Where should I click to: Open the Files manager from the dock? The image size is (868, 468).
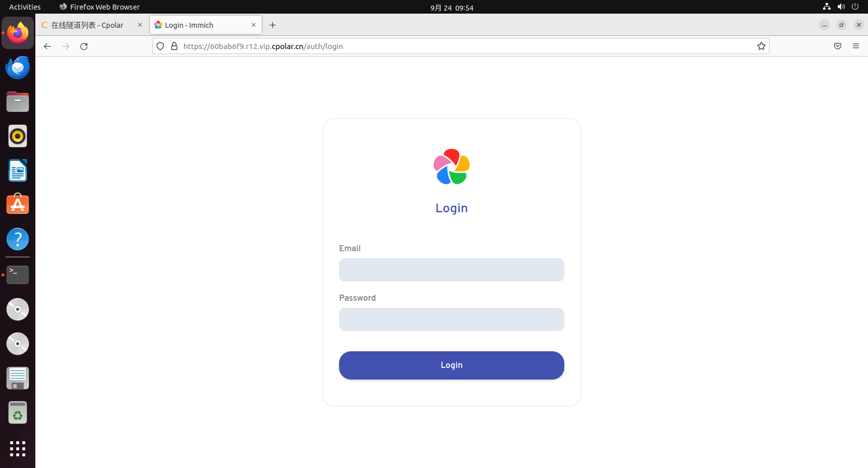coord(18,102)
